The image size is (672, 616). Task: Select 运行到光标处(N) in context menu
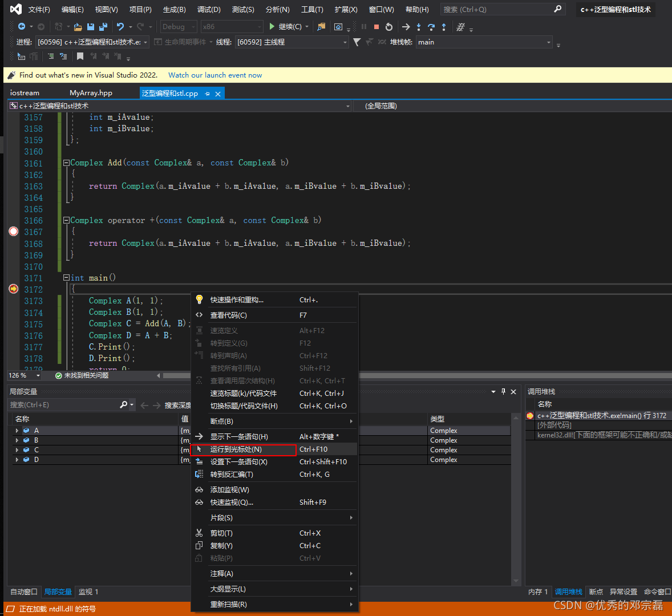point(274,449)
